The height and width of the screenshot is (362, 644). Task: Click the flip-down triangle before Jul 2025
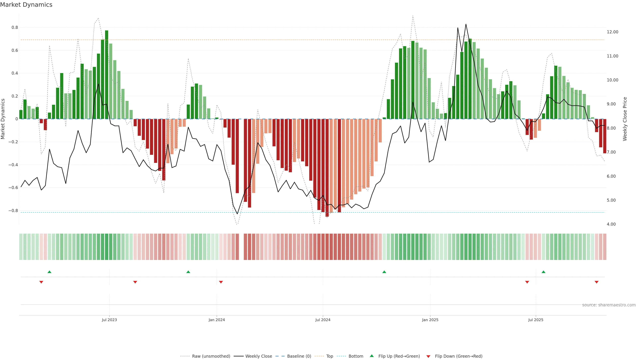tap(527, 282)
